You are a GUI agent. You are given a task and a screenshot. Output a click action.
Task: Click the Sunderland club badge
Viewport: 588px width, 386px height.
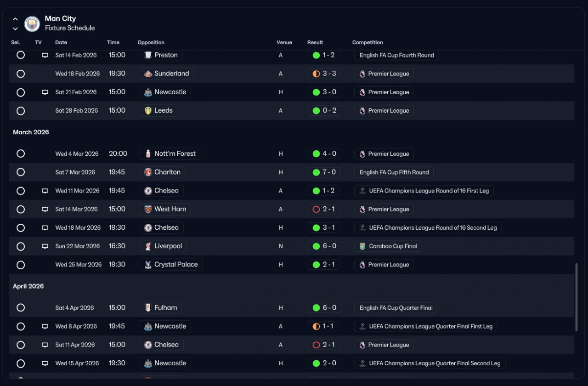148,74
